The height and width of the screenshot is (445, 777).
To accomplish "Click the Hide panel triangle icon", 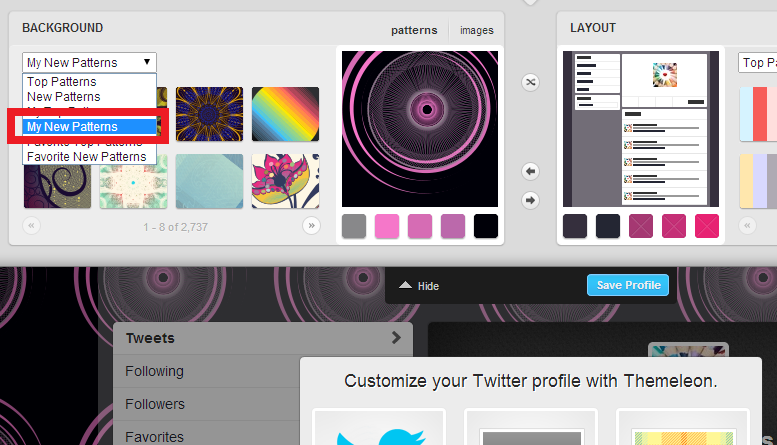I will (x=405, y=286).
